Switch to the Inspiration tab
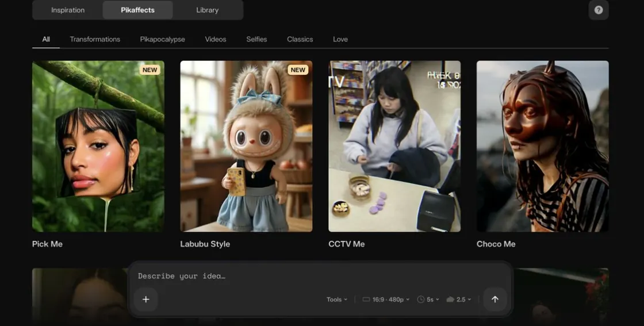 point(68,10)
